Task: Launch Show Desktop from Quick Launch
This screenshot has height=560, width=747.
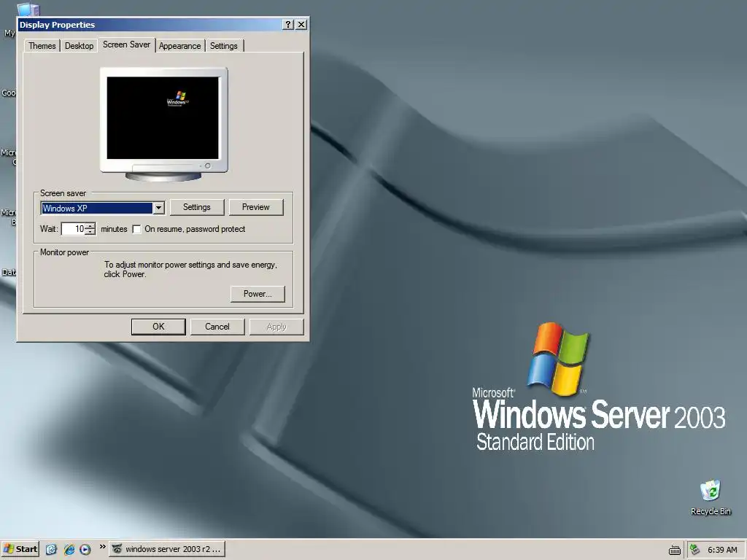Action: pyautogui.click(x=52, y=549)
